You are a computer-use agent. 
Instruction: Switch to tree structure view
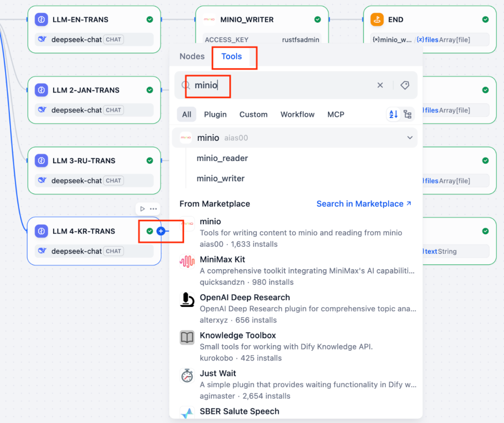click(x=407, y=114)
